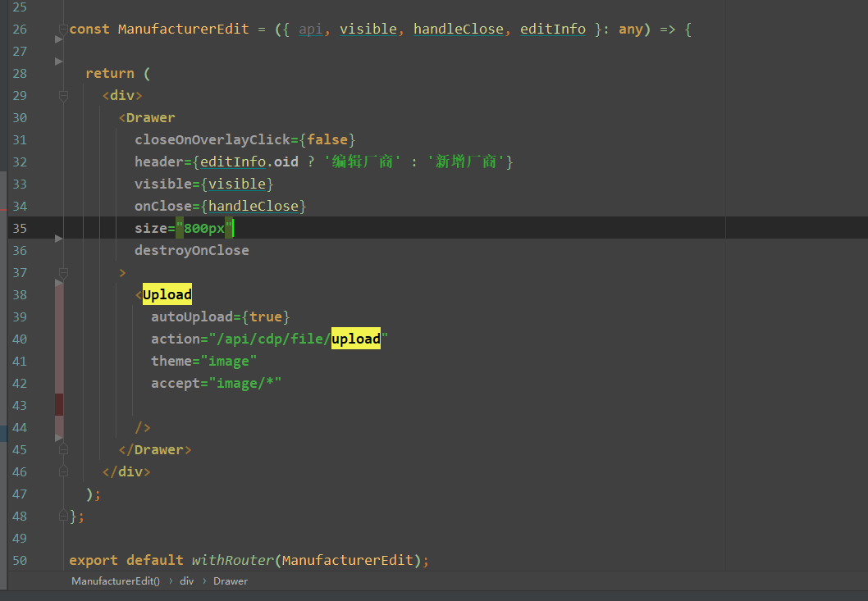This screenshot has width=868, height=601.
Task: Click the onClose attribute
Action: [163, 206]
